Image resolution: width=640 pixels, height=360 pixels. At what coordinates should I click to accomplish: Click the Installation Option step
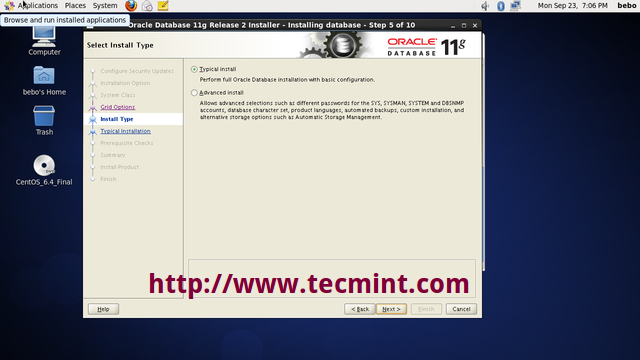coord(125,83)
